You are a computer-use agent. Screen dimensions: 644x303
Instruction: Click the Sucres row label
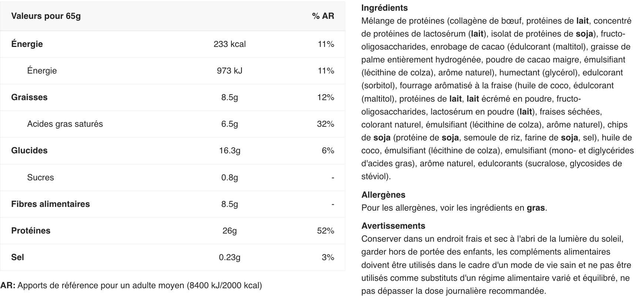click(x=40, y=177)
